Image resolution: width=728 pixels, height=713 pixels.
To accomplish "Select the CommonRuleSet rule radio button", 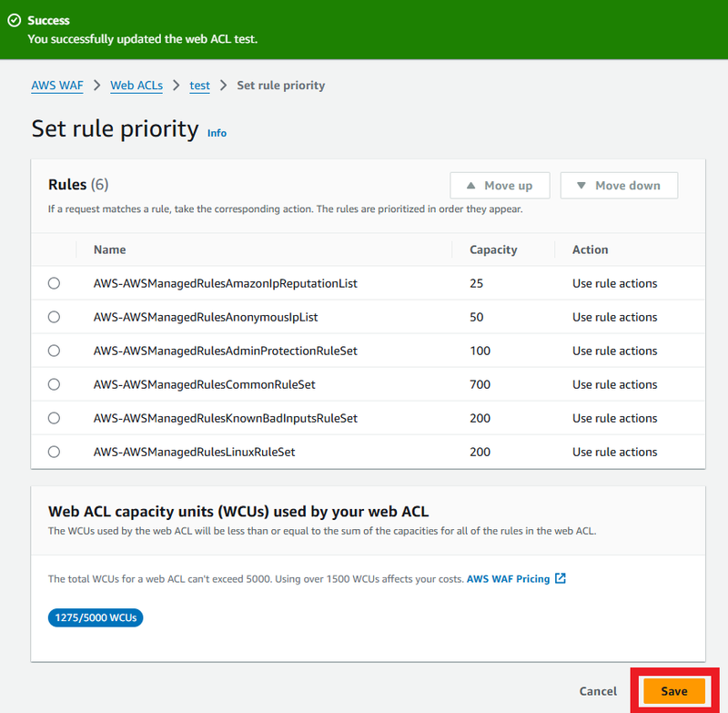I will pyautogui.click(x=54, y=384).
